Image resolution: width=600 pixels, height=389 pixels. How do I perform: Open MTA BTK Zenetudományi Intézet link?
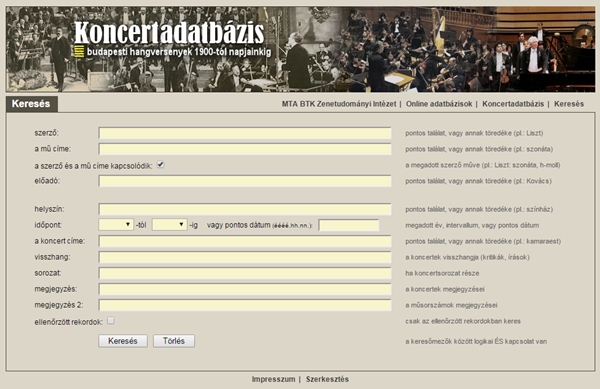click(339, 104)
